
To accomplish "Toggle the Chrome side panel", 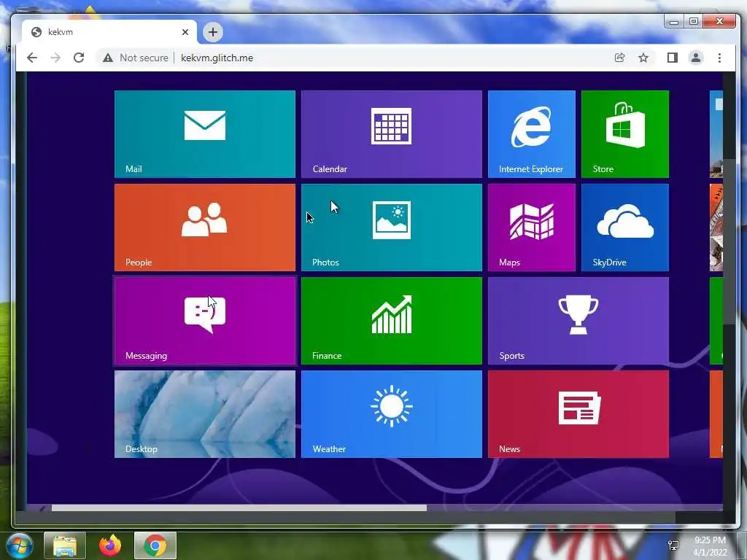I will click(672, 58).
